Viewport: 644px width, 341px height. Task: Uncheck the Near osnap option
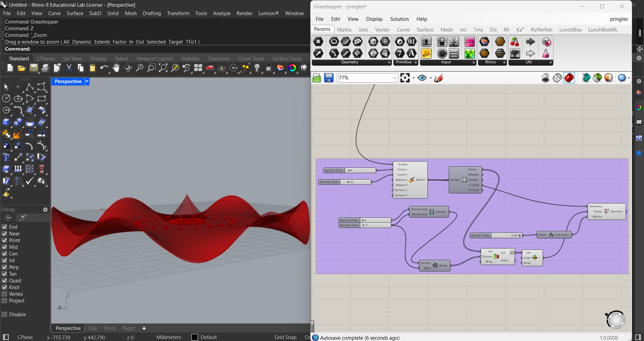[5, 234]
